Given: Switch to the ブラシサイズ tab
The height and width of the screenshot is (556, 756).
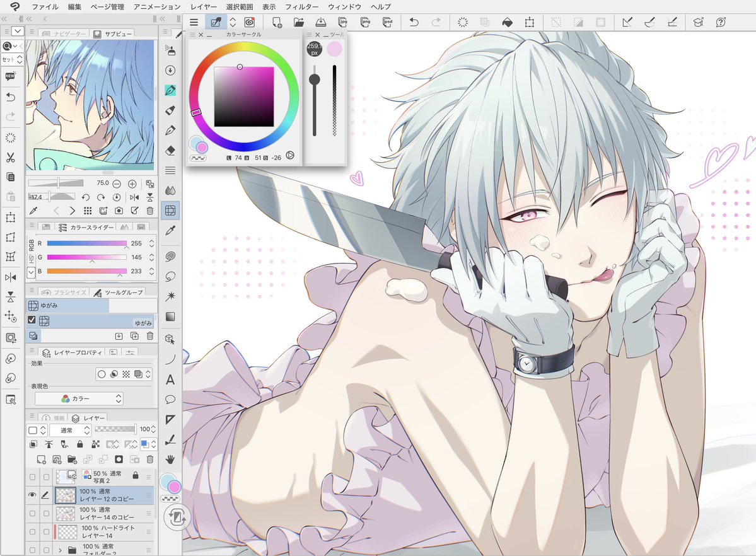Looking at the screenshot, I should [x=65, y=292].
